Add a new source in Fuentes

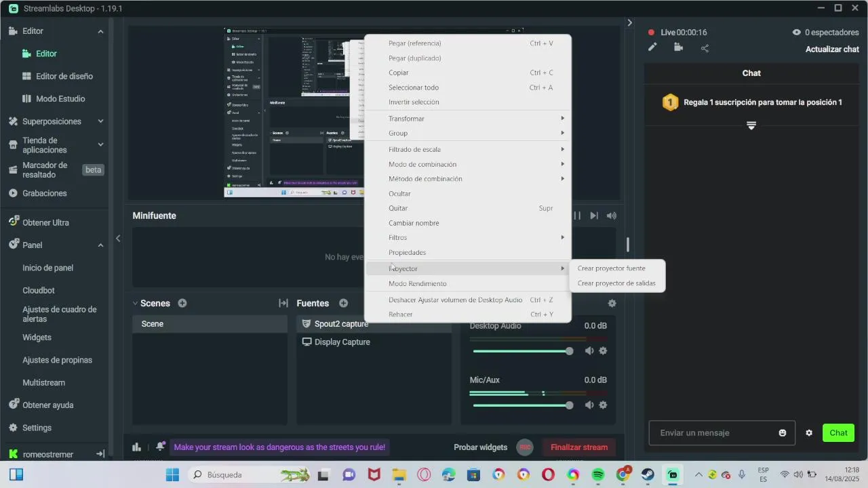click(x=343, y=303)
